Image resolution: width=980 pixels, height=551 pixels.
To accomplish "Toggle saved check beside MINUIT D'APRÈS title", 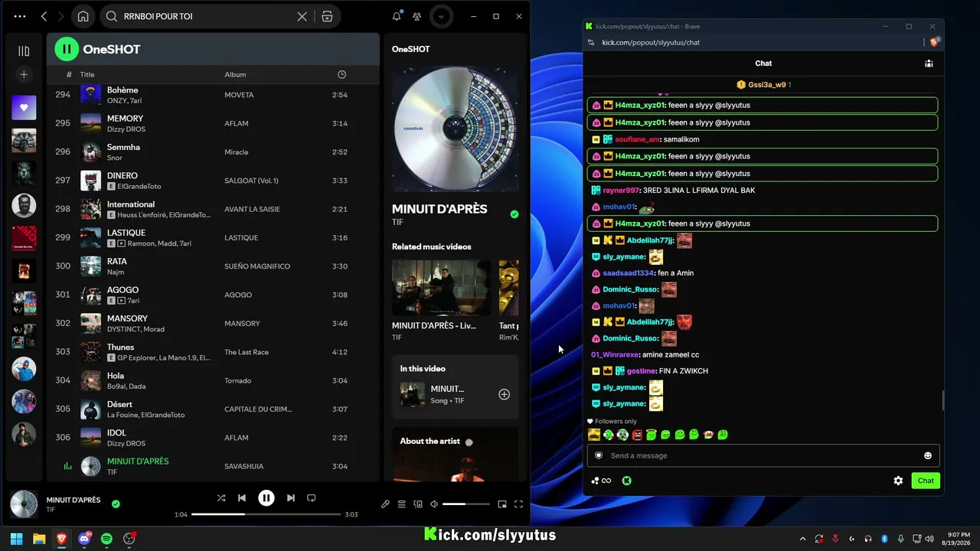I will pos(514,214).
